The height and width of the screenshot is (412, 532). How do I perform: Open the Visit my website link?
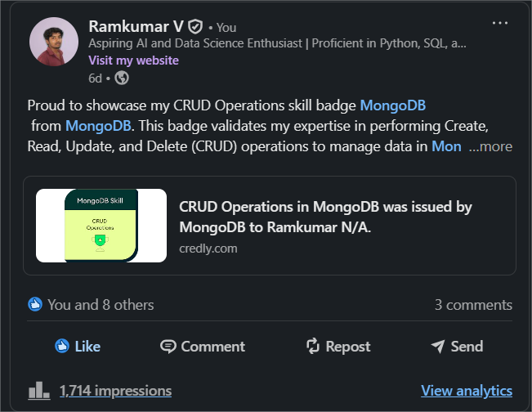(x=134, y=60)
